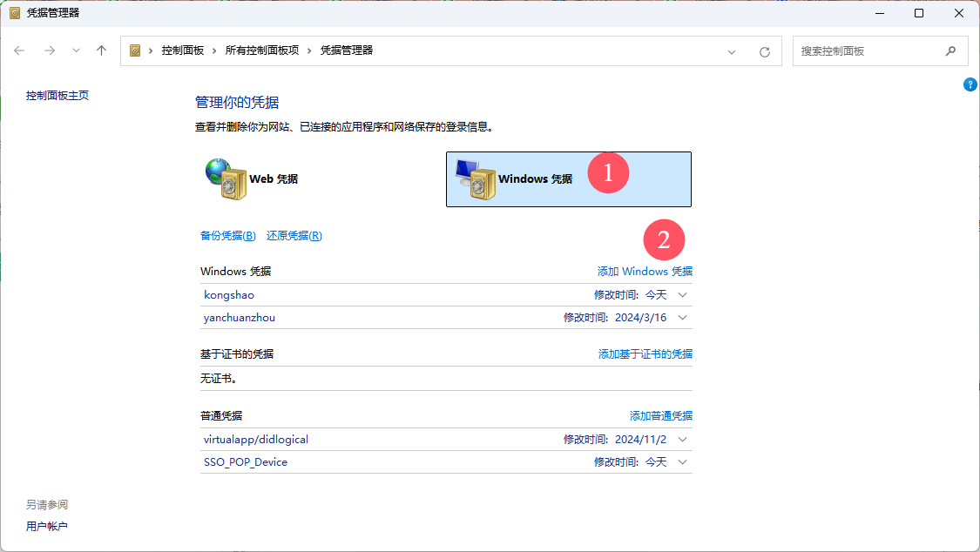Click the Windows 凭据 computer safe icon
980x552 pixels.
click(x=475, y=179)
